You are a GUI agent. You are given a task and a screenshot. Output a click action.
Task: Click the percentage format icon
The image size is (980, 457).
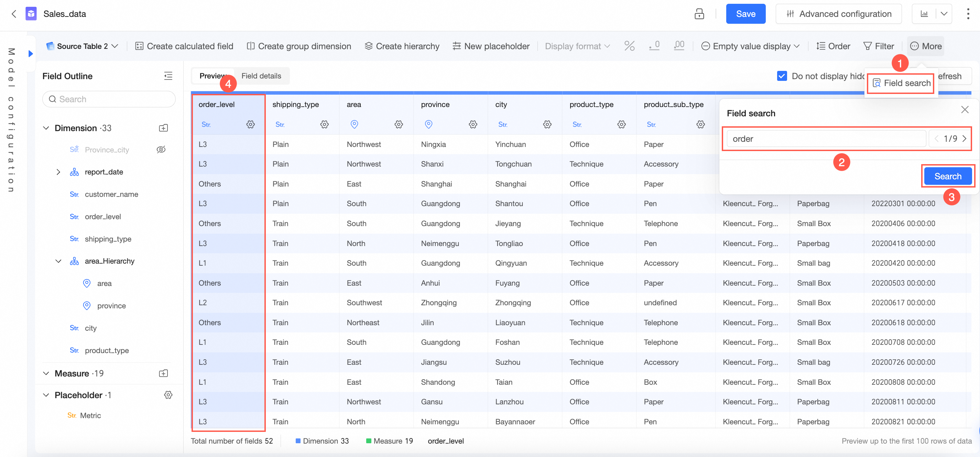629,46
